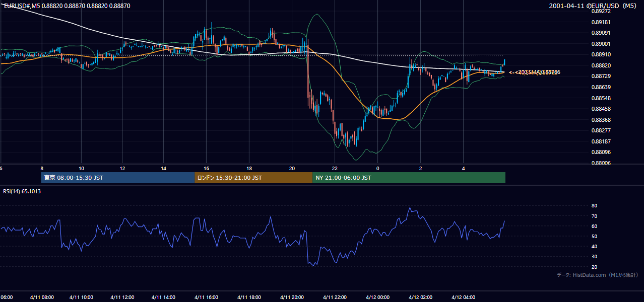Click the hour label 14 under the price chart

164,168
